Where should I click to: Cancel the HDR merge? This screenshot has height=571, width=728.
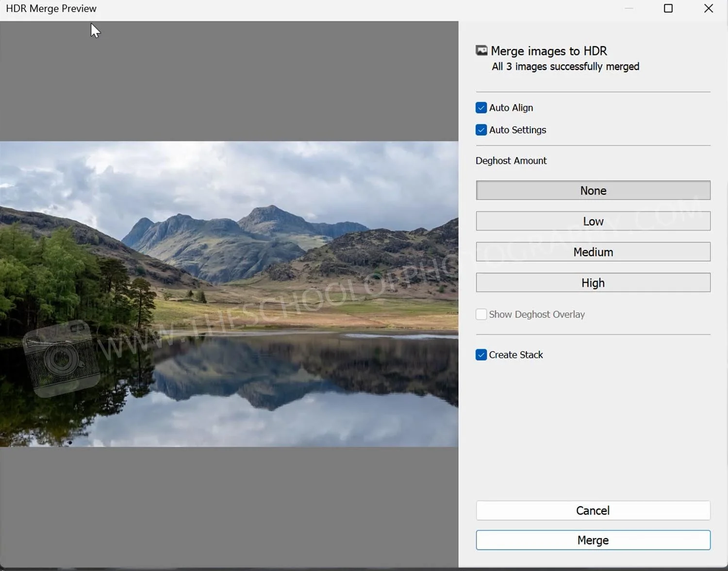pos(593,510)
